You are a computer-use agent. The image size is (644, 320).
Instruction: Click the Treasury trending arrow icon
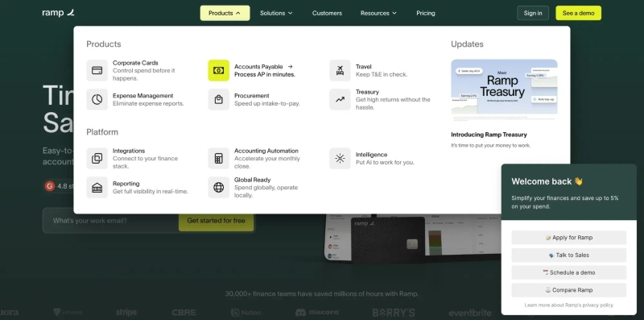pos(340,99)
